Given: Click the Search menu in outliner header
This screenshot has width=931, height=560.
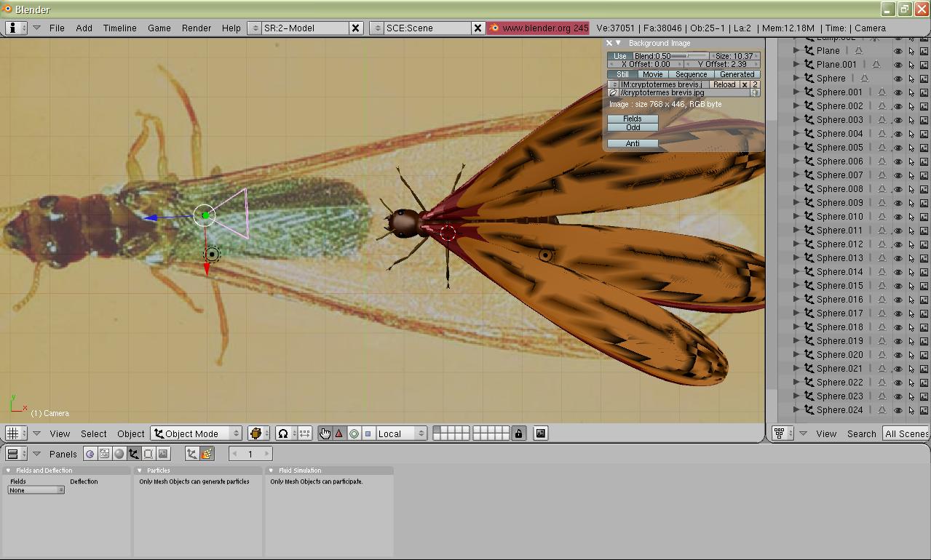Looking at the screenshot, I should coord(861,433).
